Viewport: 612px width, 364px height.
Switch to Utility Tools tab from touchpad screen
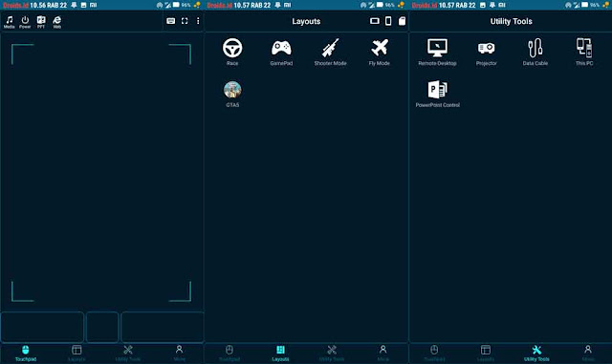tap(128, 353)
